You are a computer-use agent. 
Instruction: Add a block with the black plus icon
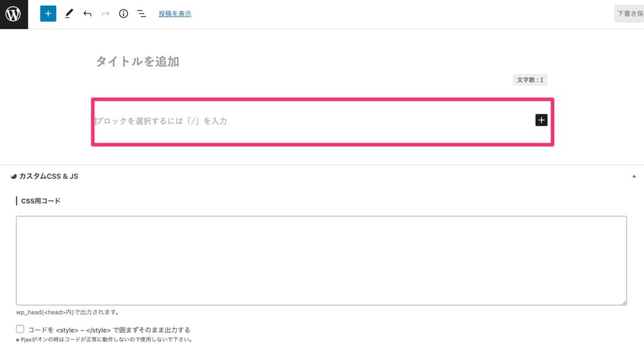click(541, 120)
